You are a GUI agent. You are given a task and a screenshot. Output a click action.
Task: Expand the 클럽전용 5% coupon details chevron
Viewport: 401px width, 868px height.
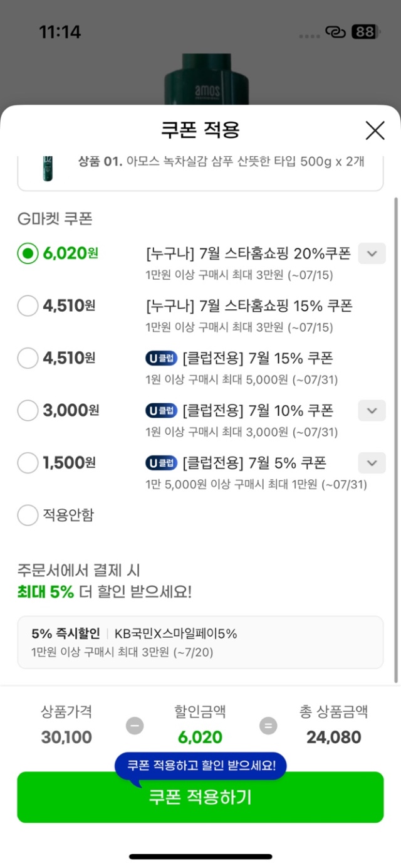point(372,463)
